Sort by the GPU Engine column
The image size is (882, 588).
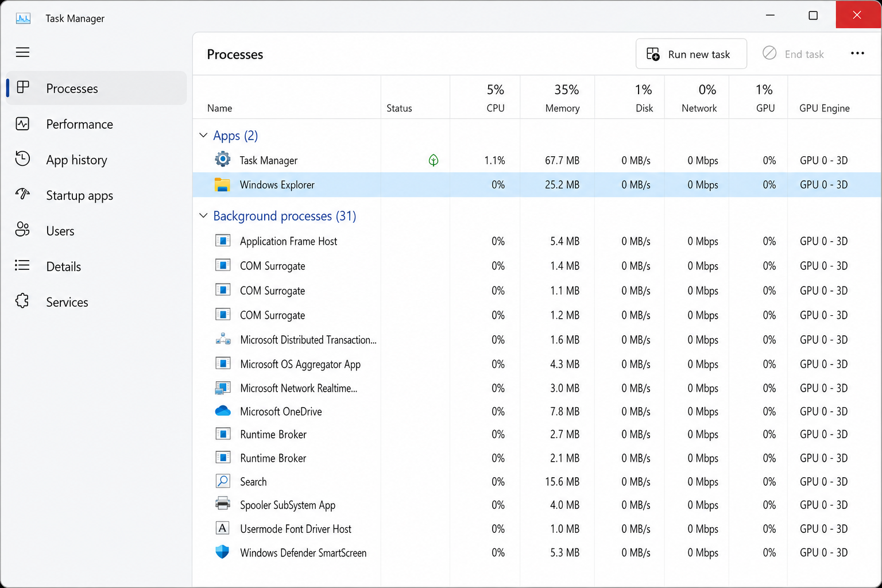[x=835, y=97]
